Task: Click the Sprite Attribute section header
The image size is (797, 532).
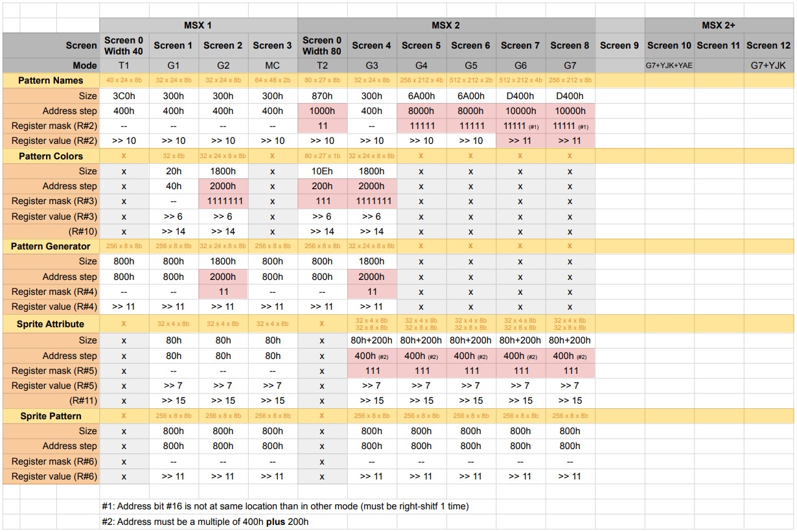Action: tap(51, 323)
